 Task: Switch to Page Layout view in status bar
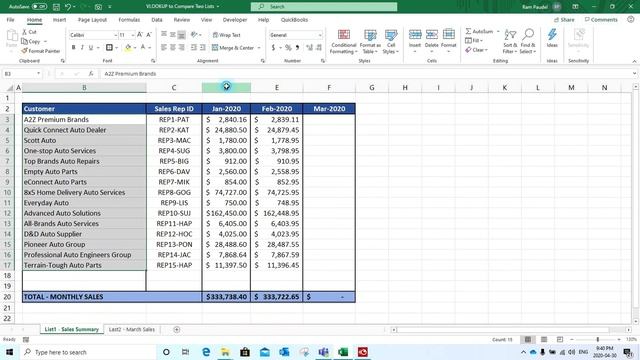coord(544,340)
